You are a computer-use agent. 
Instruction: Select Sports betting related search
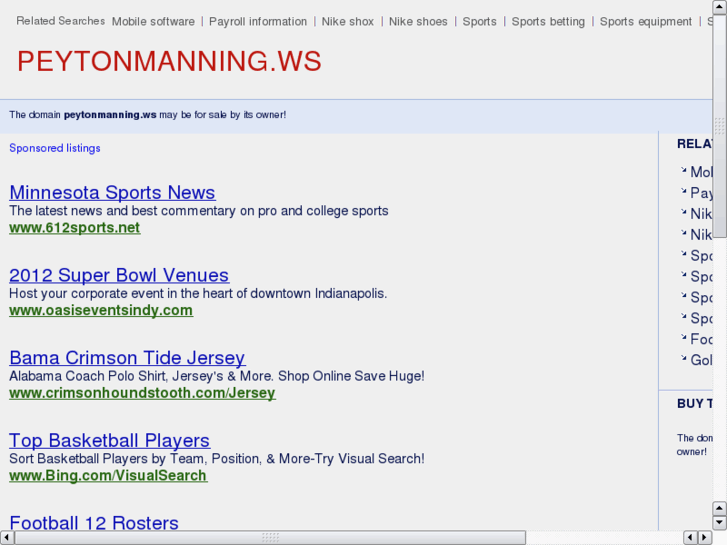click(548, 22)
